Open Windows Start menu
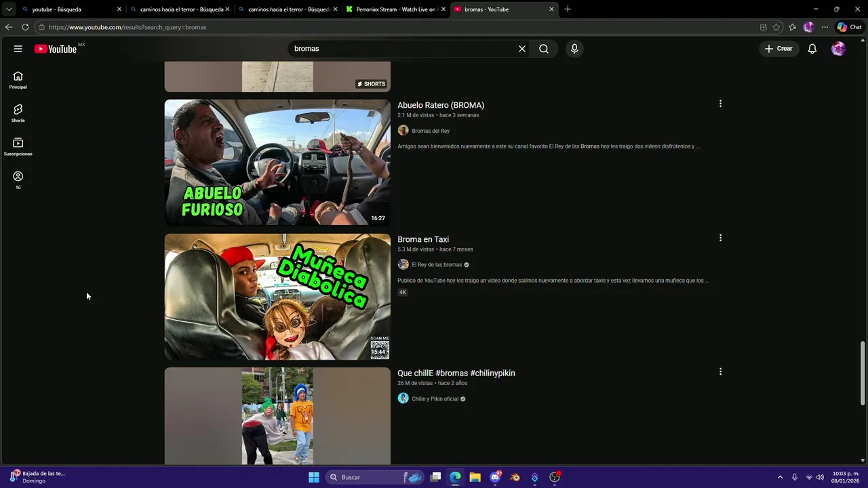Screen dimensions: 868x488 pos(314,477)
